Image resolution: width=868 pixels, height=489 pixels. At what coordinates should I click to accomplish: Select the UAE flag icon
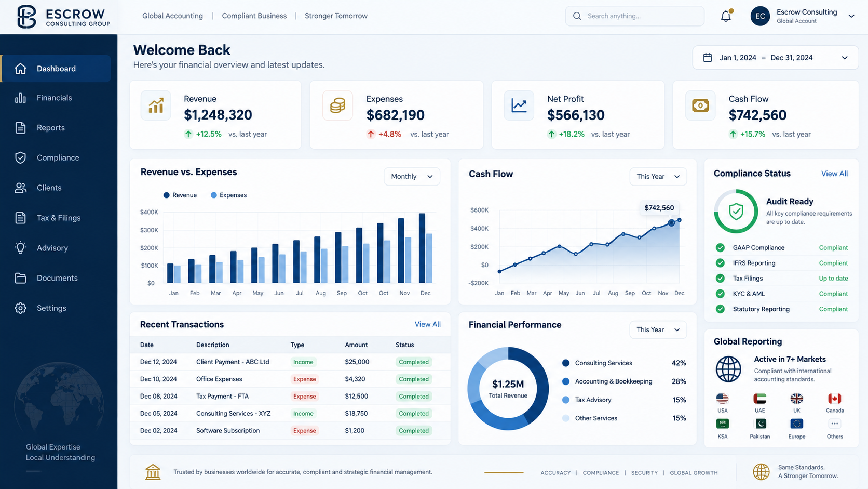click(759, 399)
